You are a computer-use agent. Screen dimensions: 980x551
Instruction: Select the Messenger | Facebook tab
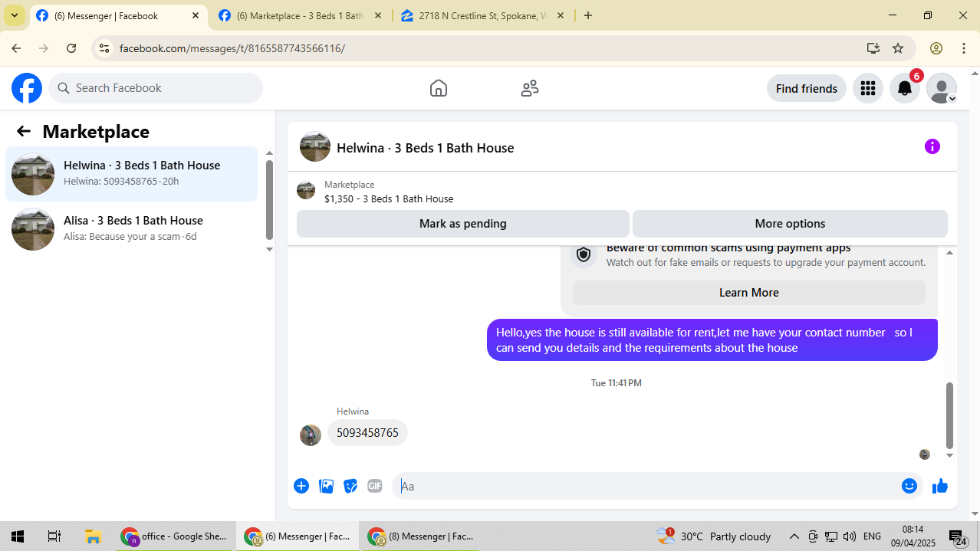(118, 15)
